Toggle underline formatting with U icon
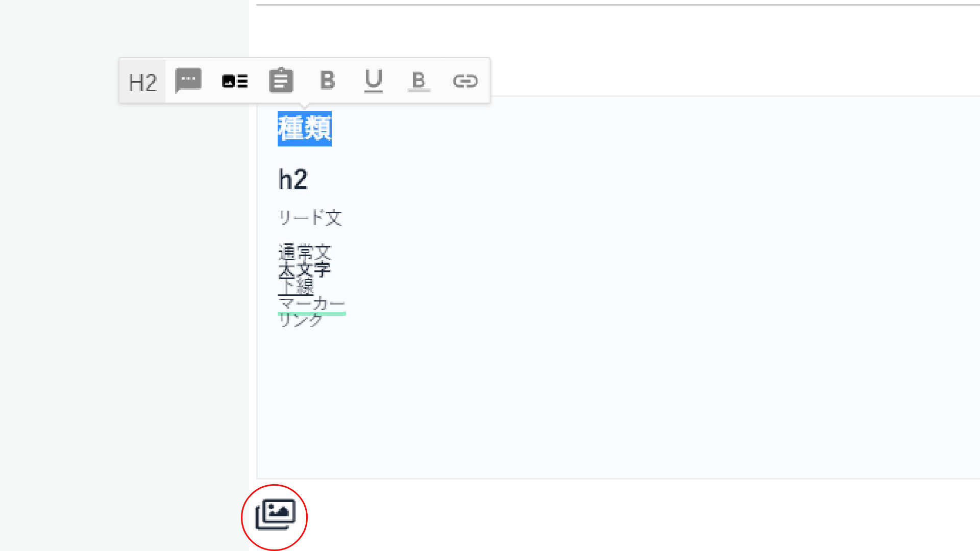 (x=373, y=81)
